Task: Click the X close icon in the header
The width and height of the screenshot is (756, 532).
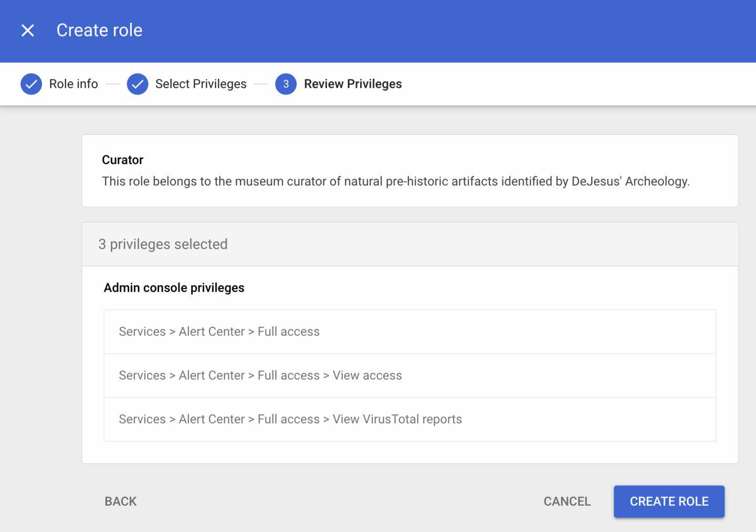Action: point(27,30)
